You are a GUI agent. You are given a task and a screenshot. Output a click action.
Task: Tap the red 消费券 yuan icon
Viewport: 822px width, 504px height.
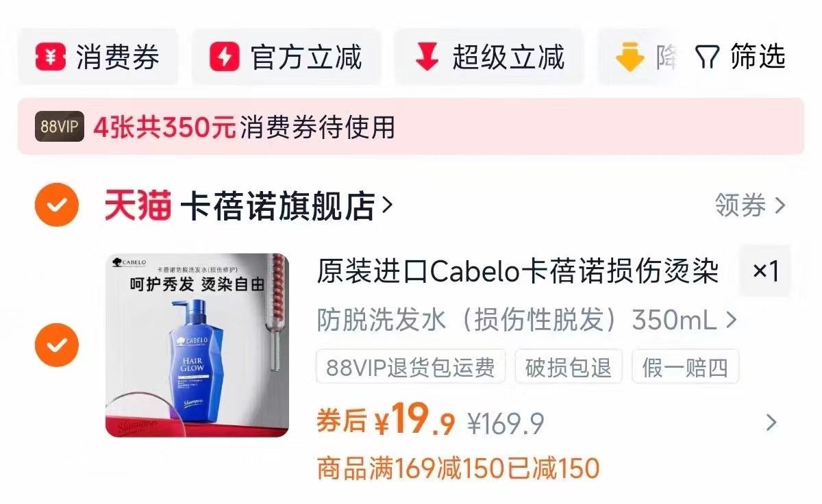click(x=51, y=57)
